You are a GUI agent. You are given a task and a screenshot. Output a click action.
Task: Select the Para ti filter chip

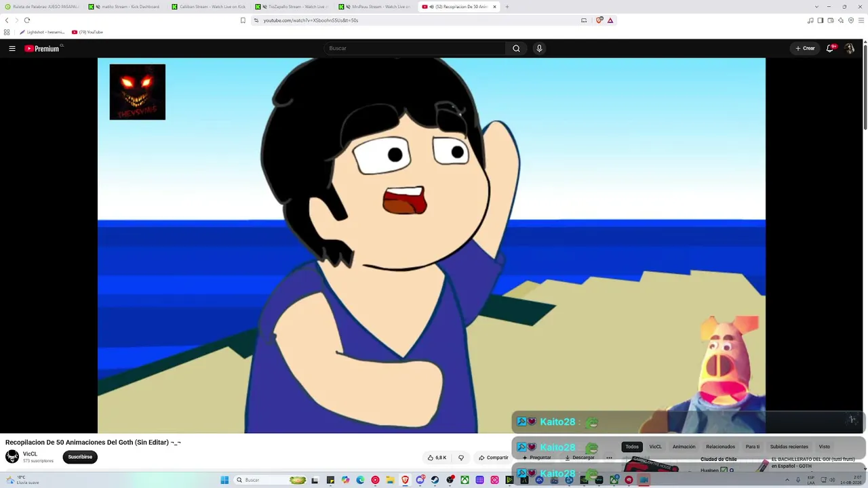click(x=753, y=447)
